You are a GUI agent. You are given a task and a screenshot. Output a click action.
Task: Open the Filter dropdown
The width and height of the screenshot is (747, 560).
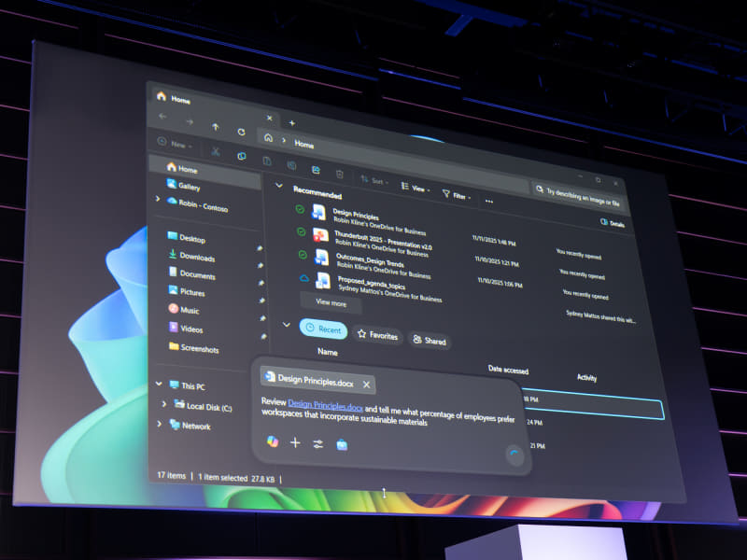457,195
